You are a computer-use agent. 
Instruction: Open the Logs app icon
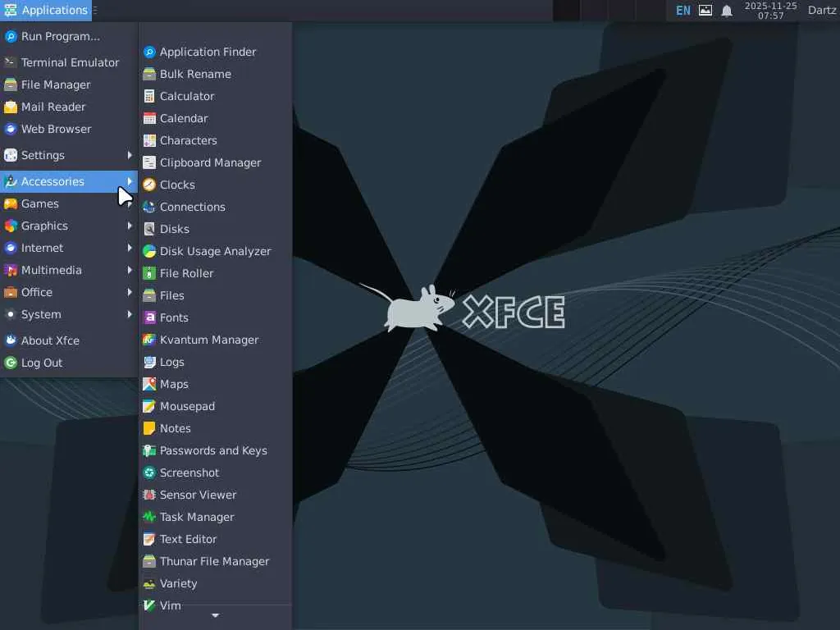(x=149, y=362)
